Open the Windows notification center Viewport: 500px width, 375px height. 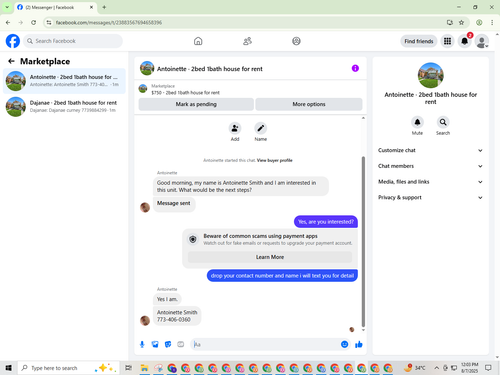coord(488,368)
